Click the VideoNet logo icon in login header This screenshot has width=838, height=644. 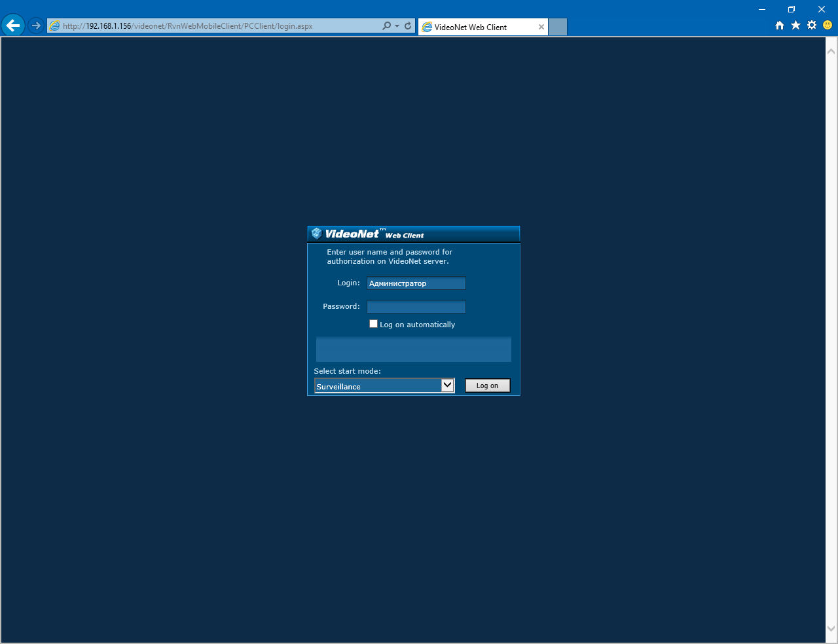(x=317, y=234)
